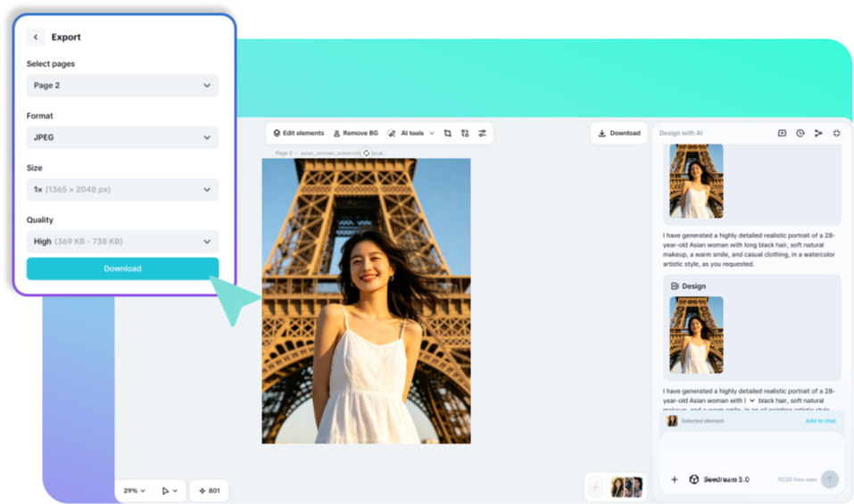This screenshot has height=504, width=854.
Task: Open the Select pages dropdown showing Page 2
Action: [x=122, y=86]
